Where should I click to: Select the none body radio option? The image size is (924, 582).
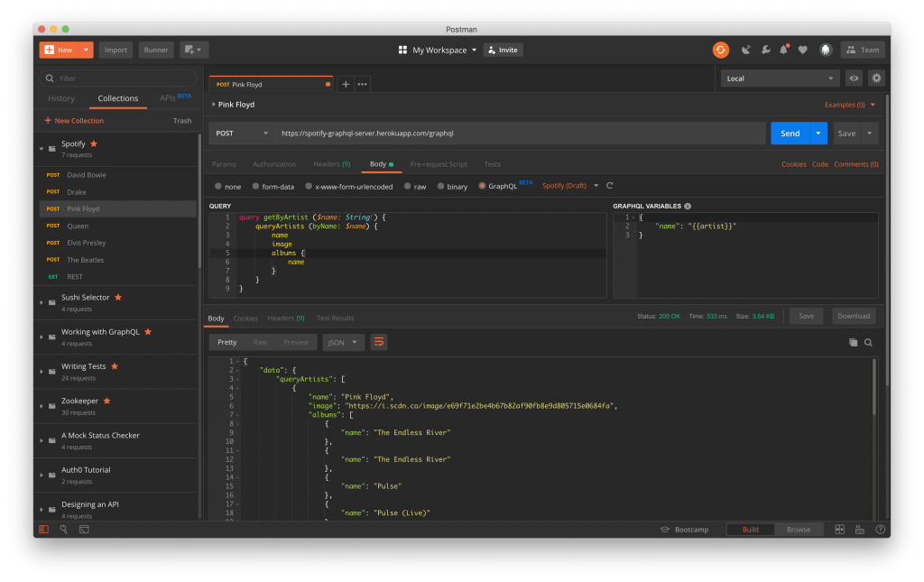click(218, 186)
